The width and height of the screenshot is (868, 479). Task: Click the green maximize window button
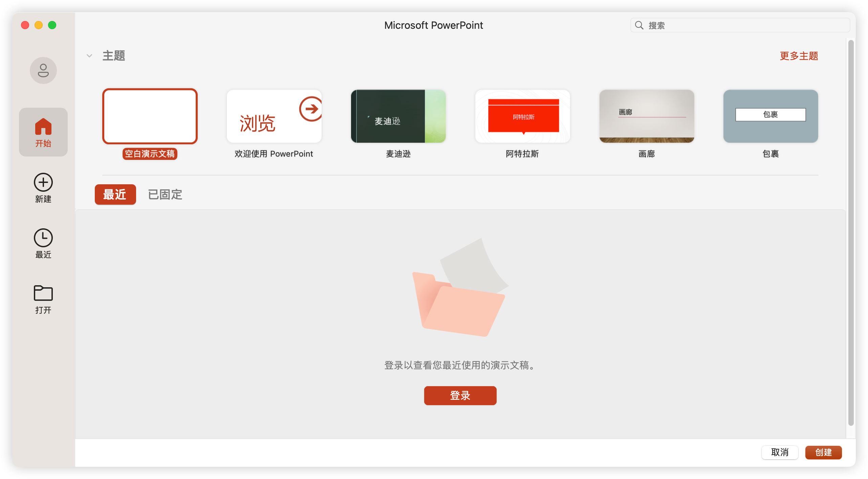click(52, 25)
